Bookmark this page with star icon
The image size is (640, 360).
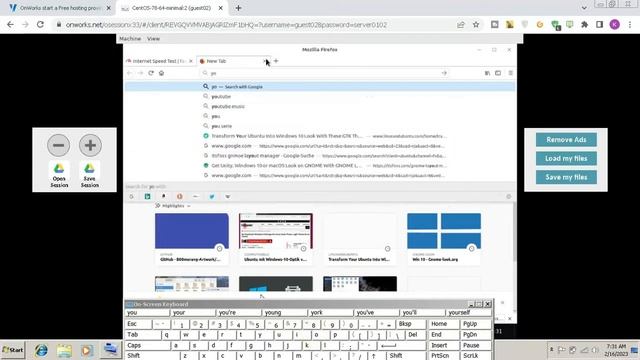pyautogui.click(x=476, y=24)
